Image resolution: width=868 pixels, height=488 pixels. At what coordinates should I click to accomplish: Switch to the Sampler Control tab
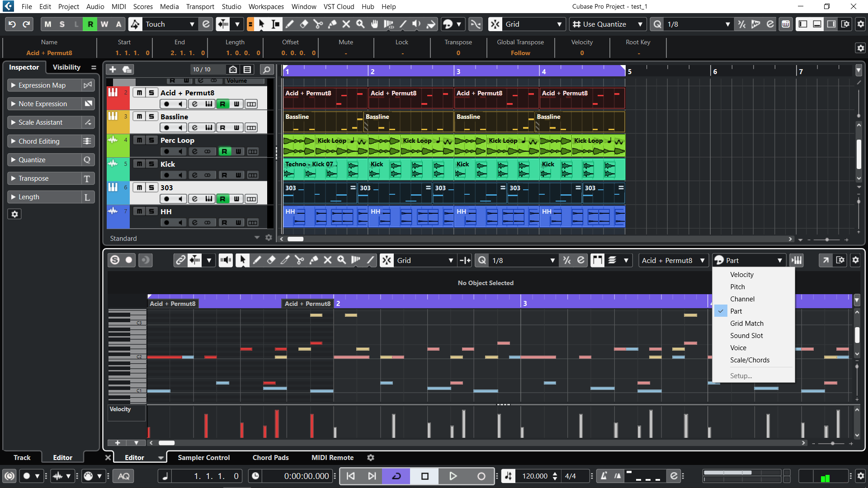tap(203, 458)
